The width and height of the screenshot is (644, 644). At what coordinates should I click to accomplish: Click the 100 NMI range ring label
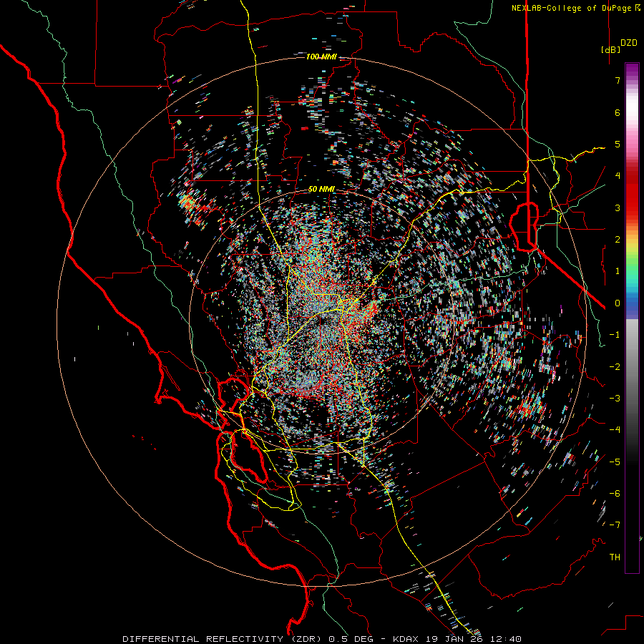321,57
